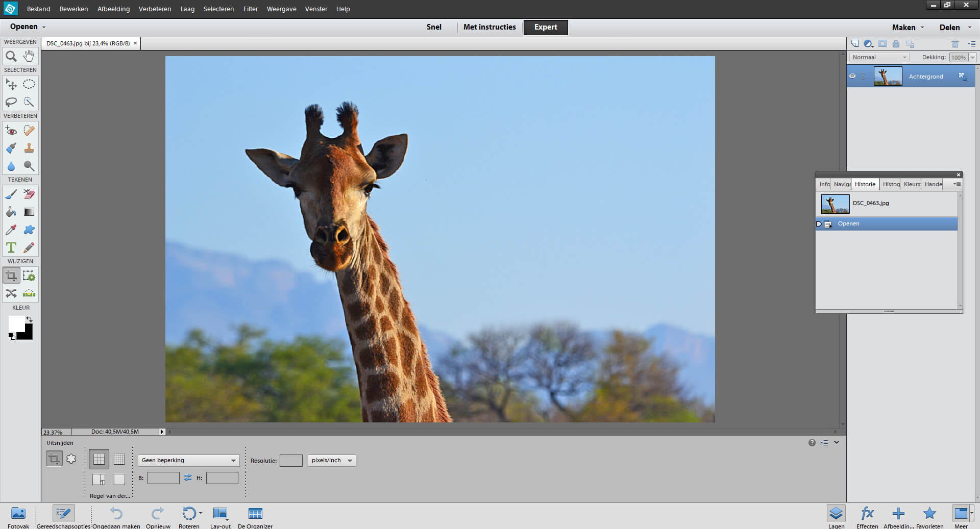The image size is (980, 529).
Task: Select the Clone Stamp tool
Action: point(29,148)
